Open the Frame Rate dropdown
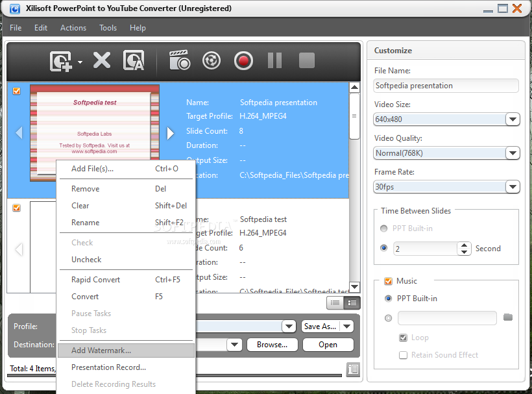Screen dimensions: 532x394 point(513,187)
